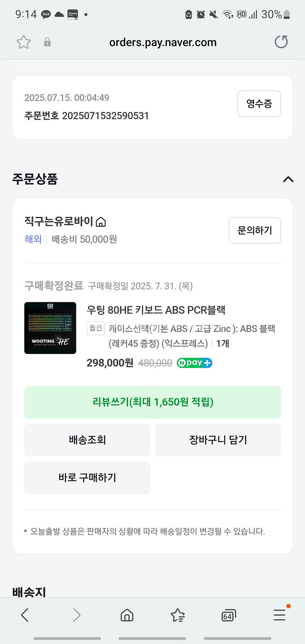Tap the 바로 구매하기 buy now button
The width and height of the screenshot is (305, 644).
(87, 478)
